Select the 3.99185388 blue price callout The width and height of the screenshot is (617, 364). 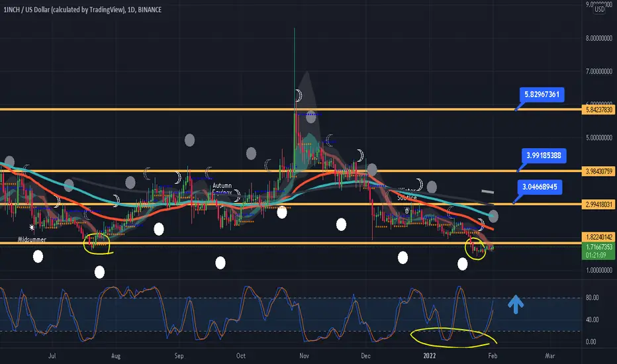point(544,156)
